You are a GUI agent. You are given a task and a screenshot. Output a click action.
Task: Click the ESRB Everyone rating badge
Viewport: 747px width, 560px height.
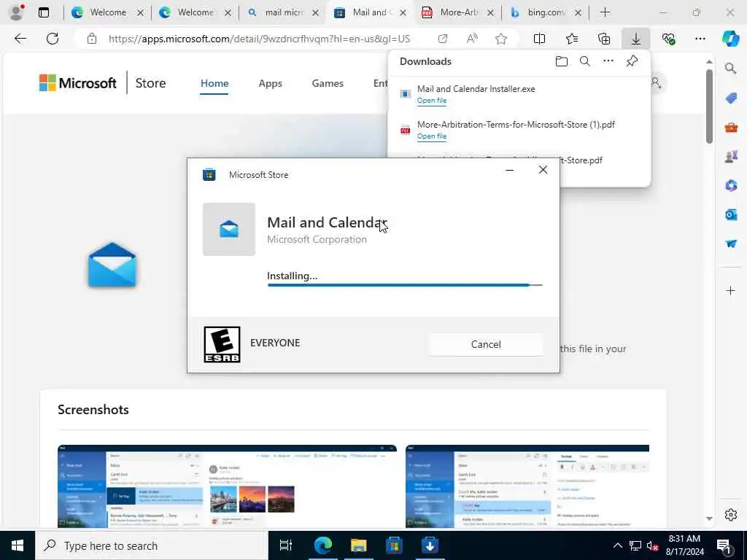pos(222,344)
